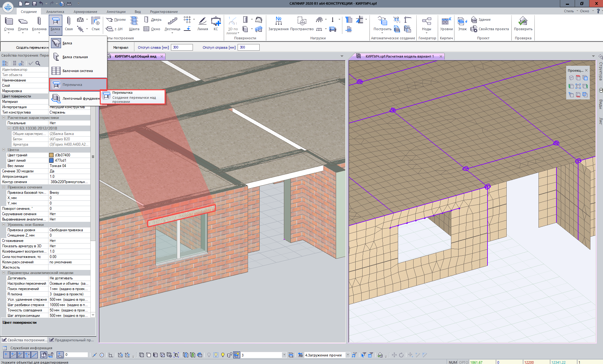Switch to the Армирование ribbon tab
The width and height of the screenshot is (603, 364).
pos(85,12)
